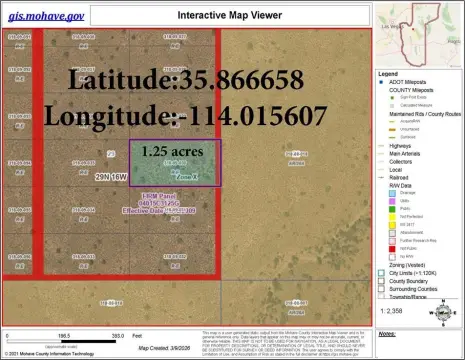Click the 29N 16W township label

tap(111, 177)
